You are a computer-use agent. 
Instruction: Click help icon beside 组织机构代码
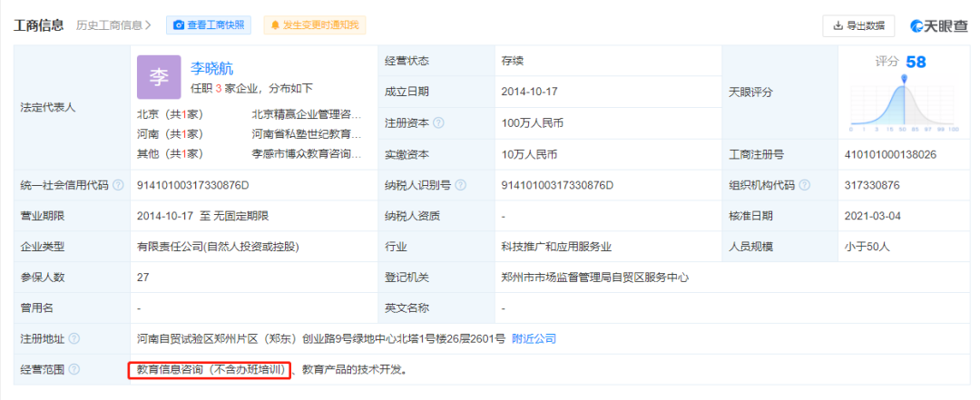click(x=804, y=185)
